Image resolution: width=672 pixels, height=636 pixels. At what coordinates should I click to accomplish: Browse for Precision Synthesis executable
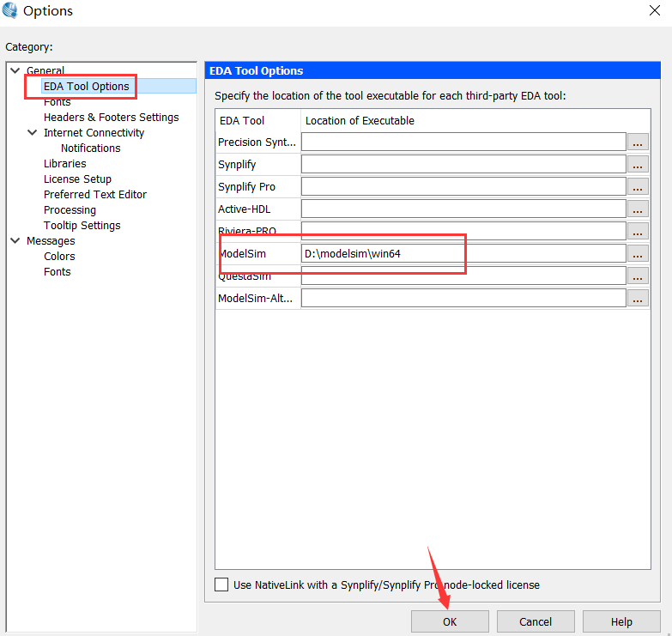coord(638,142)
